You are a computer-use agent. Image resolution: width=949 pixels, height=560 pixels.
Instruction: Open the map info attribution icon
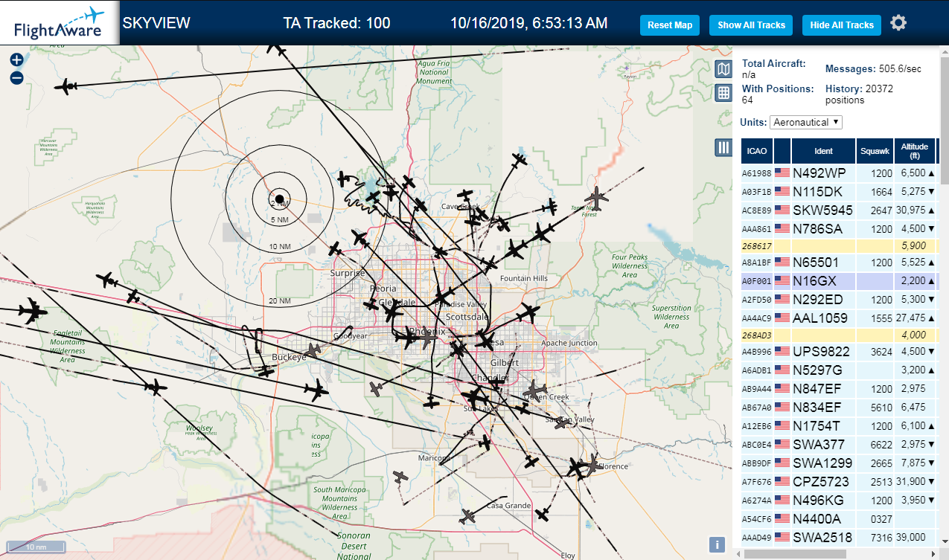pos(717,544)
